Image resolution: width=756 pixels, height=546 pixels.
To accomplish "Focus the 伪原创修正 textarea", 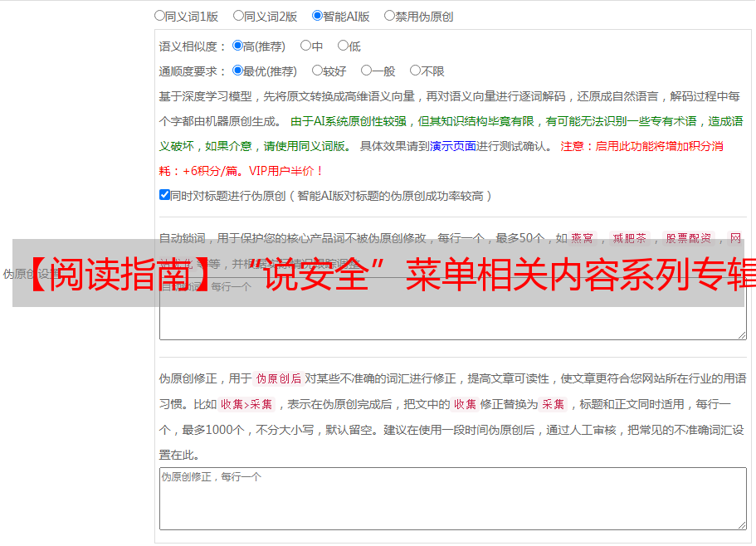I will pos(453,499).
